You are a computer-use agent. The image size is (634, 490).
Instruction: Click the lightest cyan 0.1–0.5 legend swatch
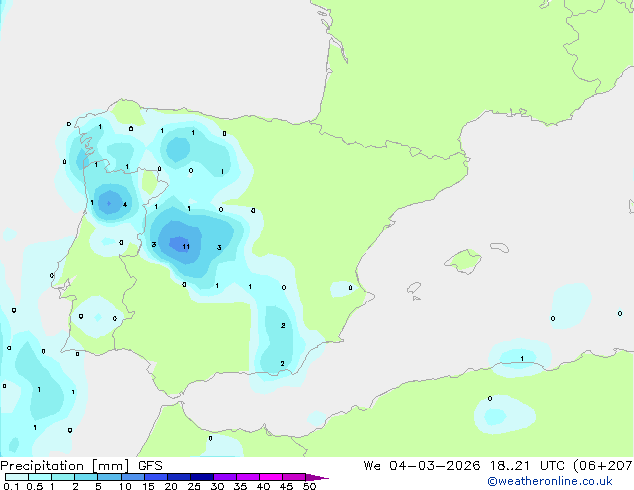click(17, 477)
